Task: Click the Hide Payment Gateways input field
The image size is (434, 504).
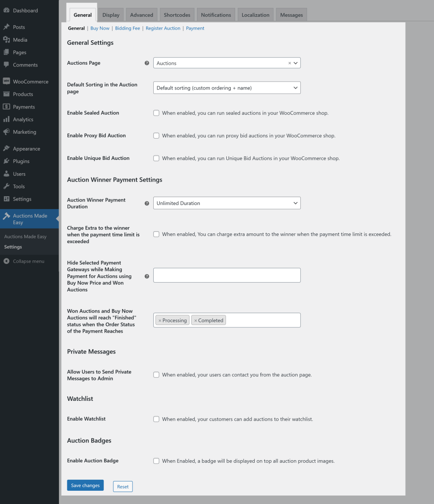Action: [x=227, y=275]
